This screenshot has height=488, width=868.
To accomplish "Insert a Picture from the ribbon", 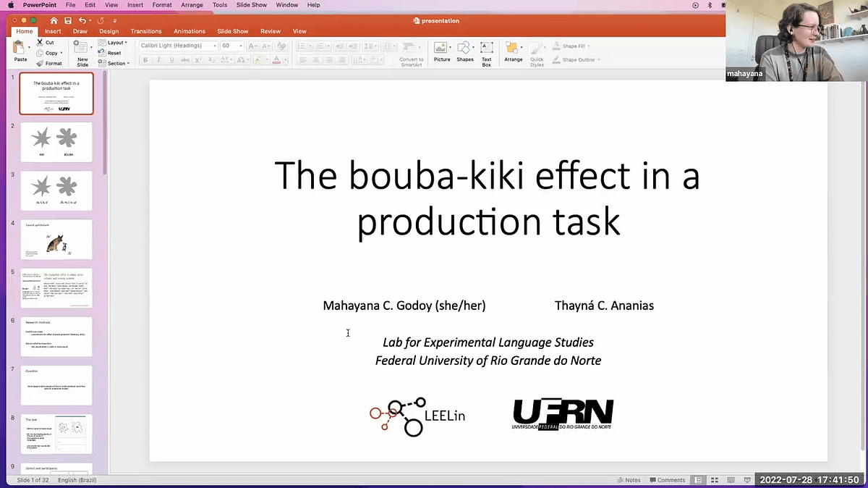I will 441,51.
